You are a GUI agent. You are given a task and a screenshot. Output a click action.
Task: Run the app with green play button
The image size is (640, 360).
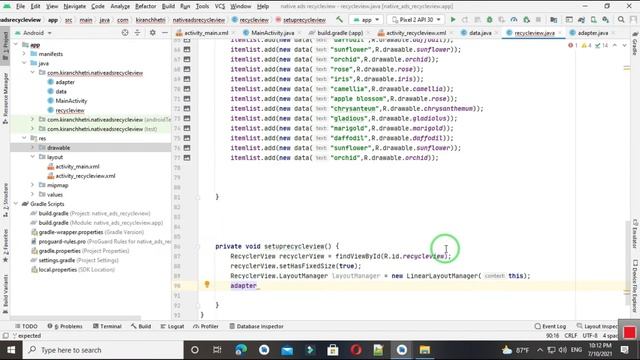pos(453,20)
